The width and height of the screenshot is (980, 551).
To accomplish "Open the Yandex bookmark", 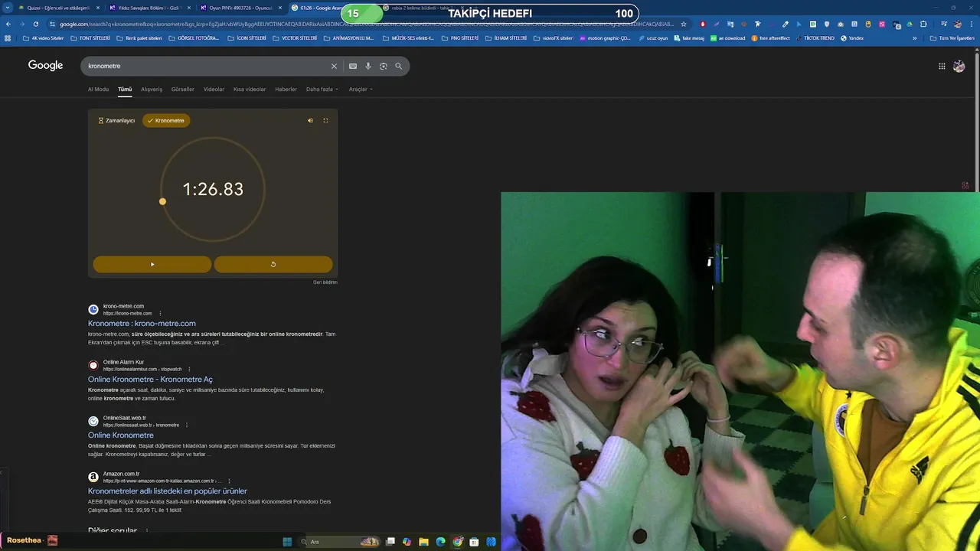I will point(852,37).
